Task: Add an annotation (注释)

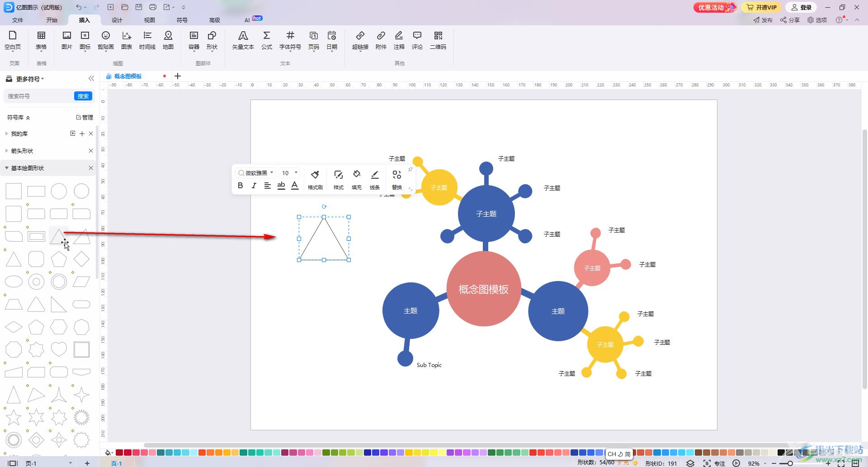Action: click(x=399, y=40)
